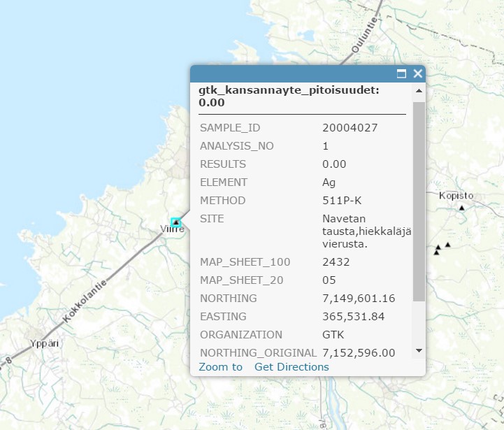Open Get Directions for this sample
This screenshot has width=504, height=430.
tap(291, 367)
